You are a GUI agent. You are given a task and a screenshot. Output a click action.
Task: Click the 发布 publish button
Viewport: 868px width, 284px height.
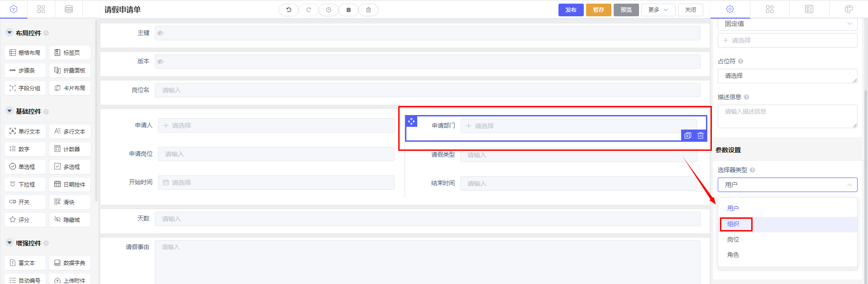pos(571,10)
